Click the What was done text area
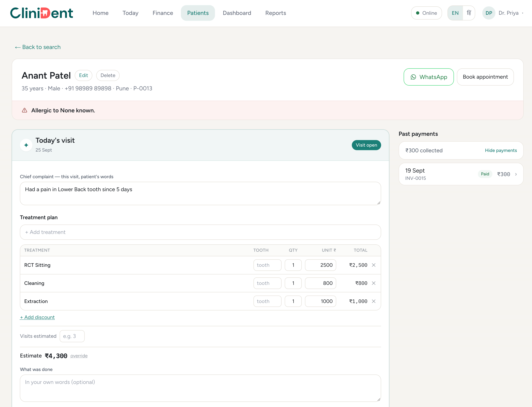This screenshot has height=407, width=532. click(x=200, y=388)
